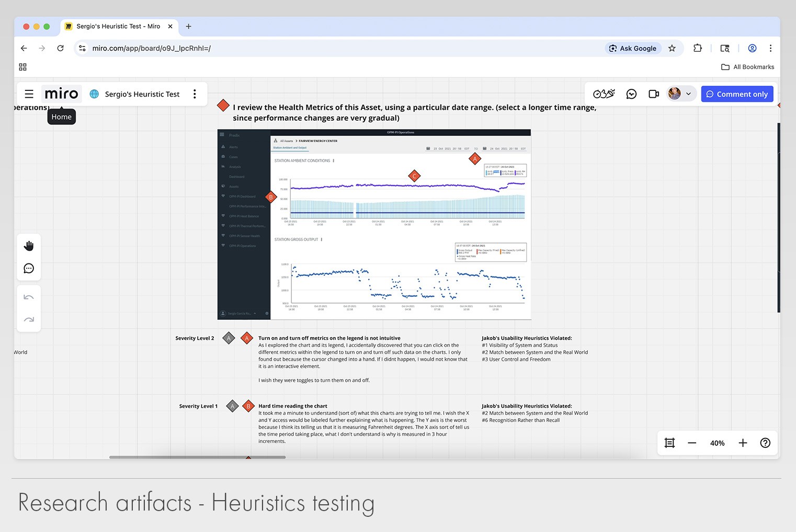Click the "Severity Level 1" label

(198, 406)
